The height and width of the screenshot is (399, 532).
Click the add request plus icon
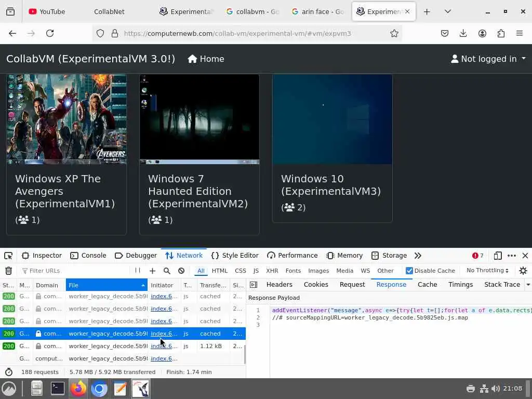click(x=152, y=271)
